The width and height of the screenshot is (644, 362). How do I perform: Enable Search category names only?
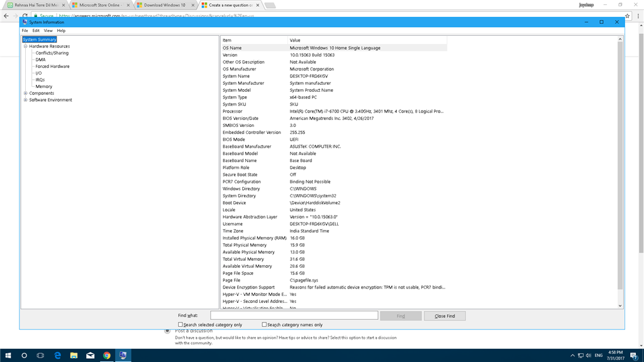264,325
